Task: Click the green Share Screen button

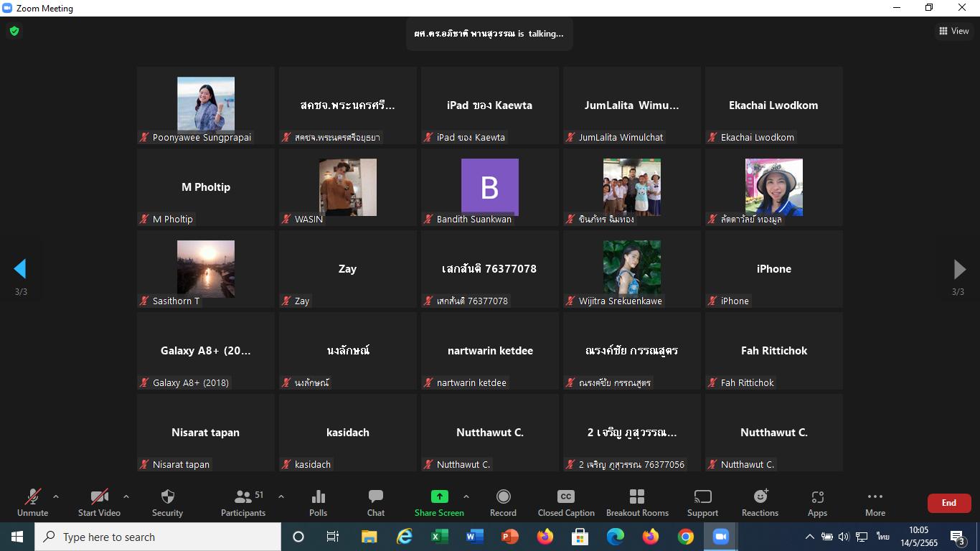Action: coord(439,502)
